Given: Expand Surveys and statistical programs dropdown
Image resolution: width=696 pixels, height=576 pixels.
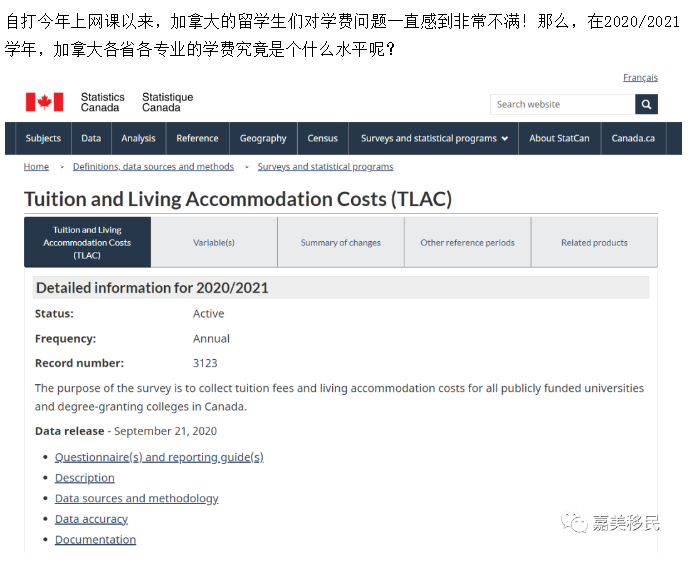Looking at the screenshot, I should pyautogui.click(x=434, y=139).
